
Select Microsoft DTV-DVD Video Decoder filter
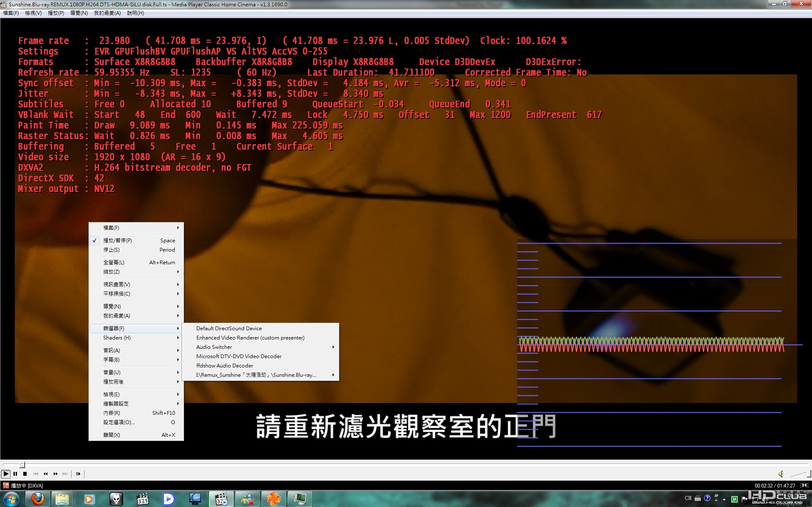260,356
